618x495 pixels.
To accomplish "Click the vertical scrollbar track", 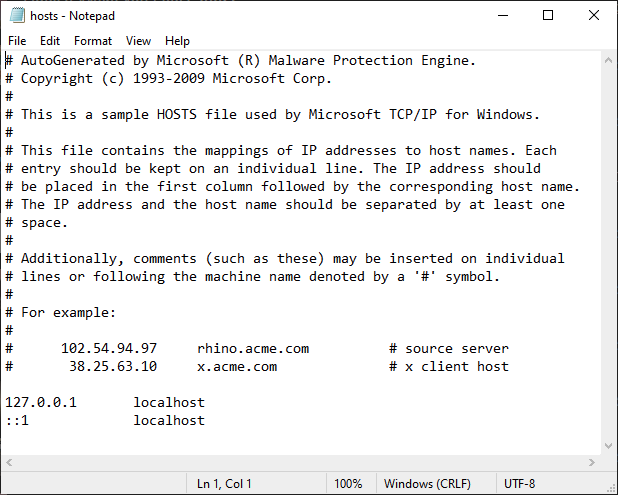I will coord(608,253).
